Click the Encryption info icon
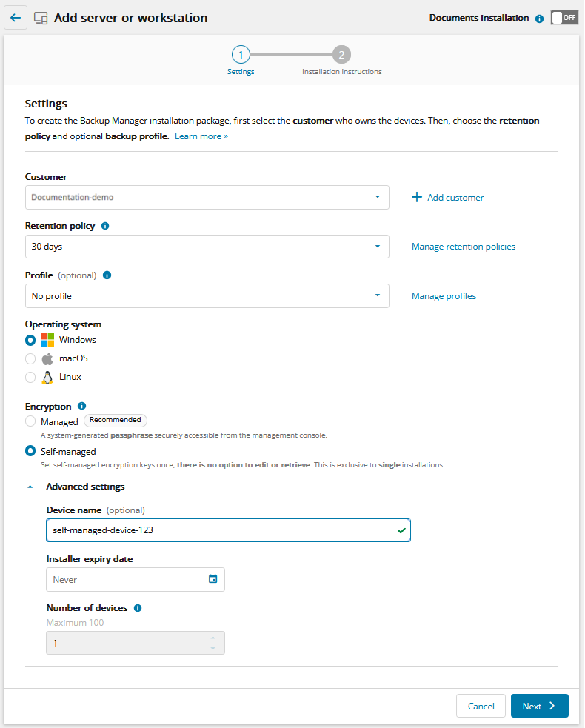The image size is (585, 728). [81, 407]
